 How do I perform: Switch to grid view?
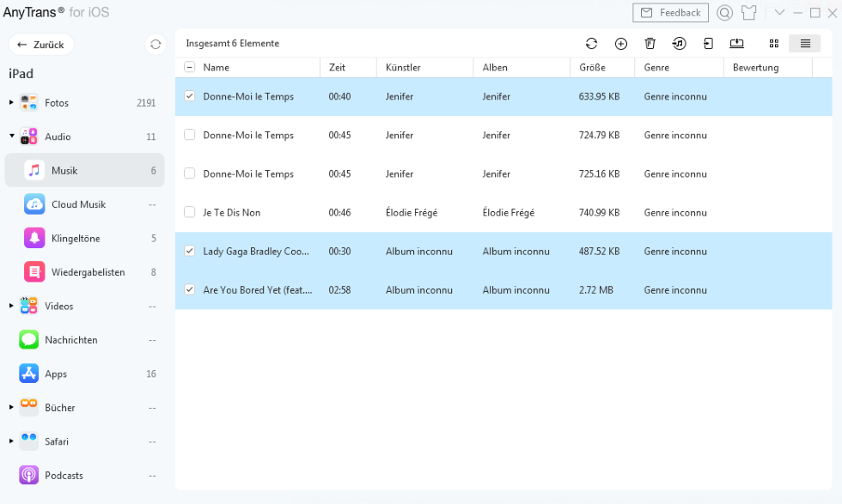[774, 44]
